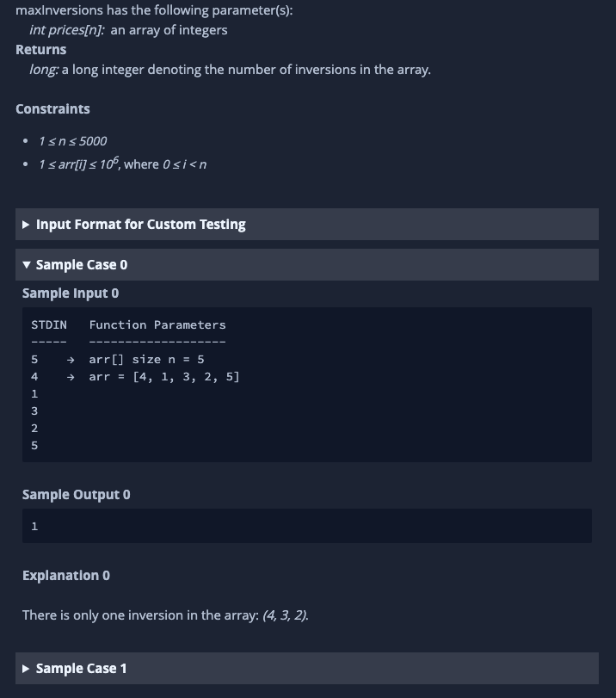This screenshot has height=698, width=616.
Task: Expand the Sample Case 1 section
Action: (307, 668)
